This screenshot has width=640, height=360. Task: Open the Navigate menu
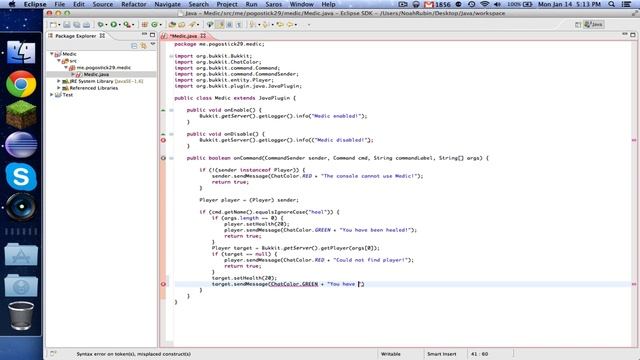[167, 4]
